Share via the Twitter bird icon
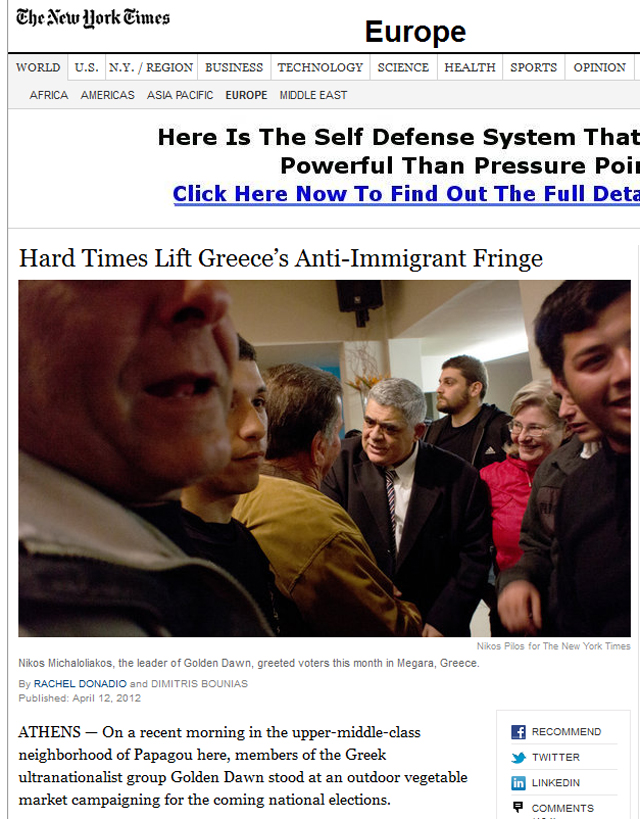 click(518, 757)
